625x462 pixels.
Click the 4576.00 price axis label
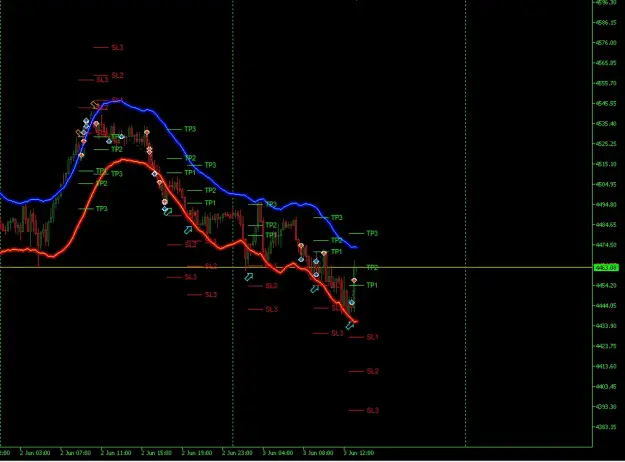point(606,43)
